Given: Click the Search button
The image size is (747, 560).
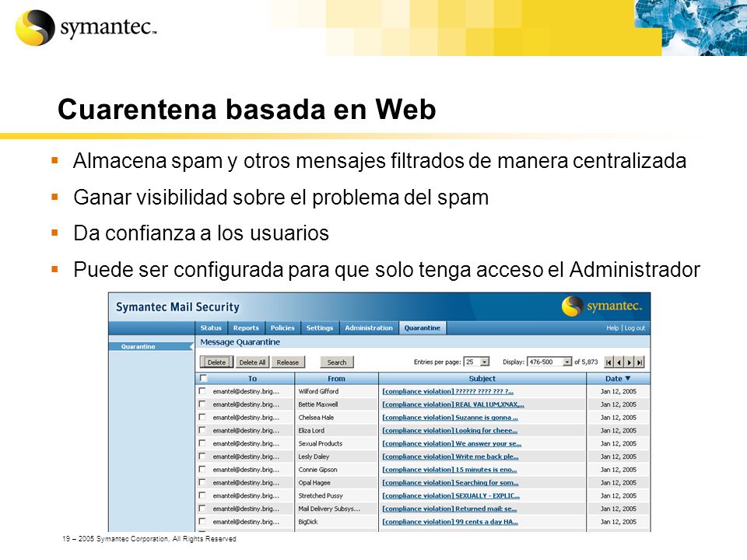Looking at the screenshot, I should pos(337,362).
